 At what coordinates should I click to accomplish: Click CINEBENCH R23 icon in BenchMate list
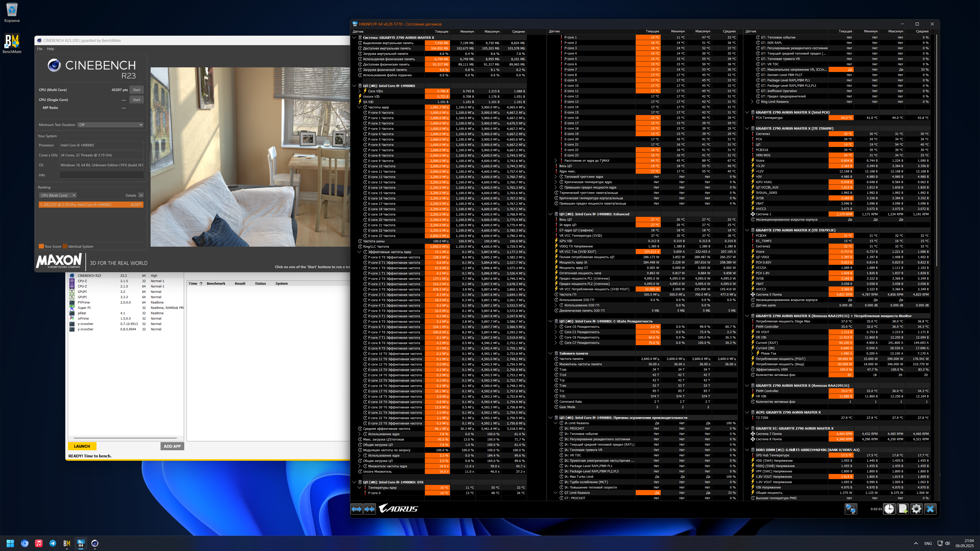click(72, 276)
